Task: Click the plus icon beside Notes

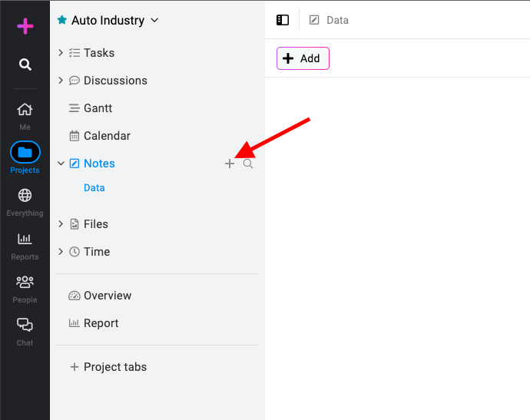Action: click(230, 164)
